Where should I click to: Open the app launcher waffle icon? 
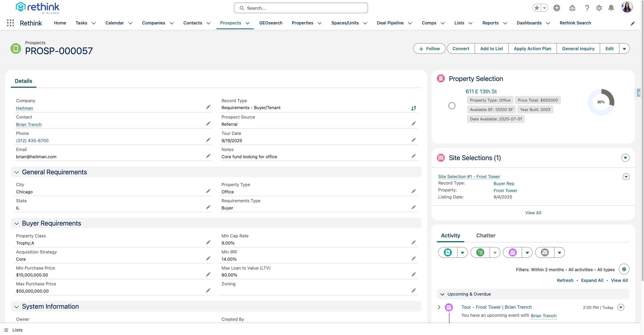[x=10, y=23]
